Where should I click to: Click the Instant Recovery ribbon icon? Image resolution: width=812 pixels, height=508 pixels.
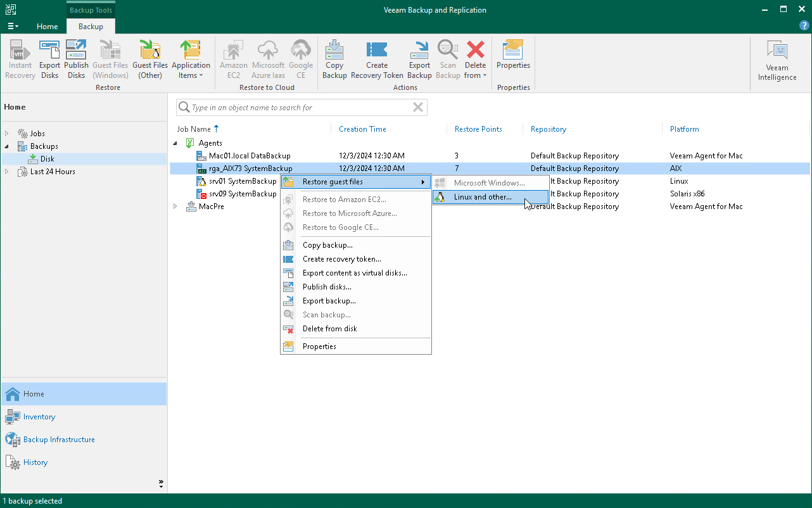point(20,60)
